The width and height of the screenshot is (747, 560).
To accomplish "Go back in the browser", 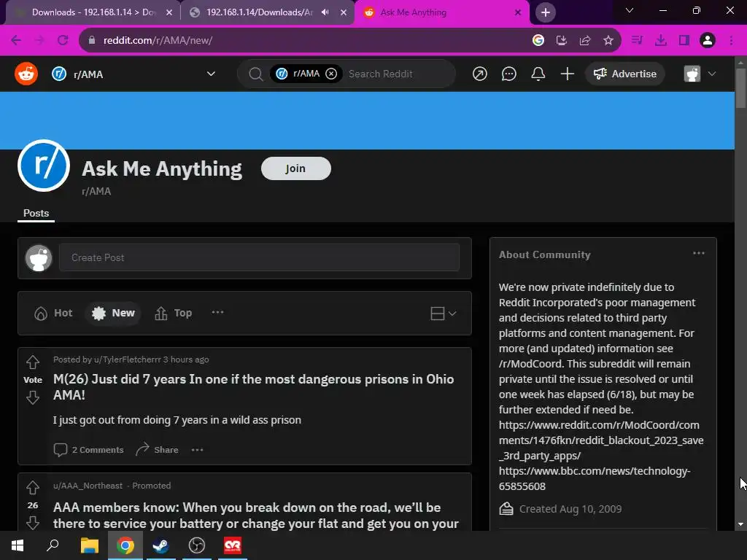I will 16,41.
